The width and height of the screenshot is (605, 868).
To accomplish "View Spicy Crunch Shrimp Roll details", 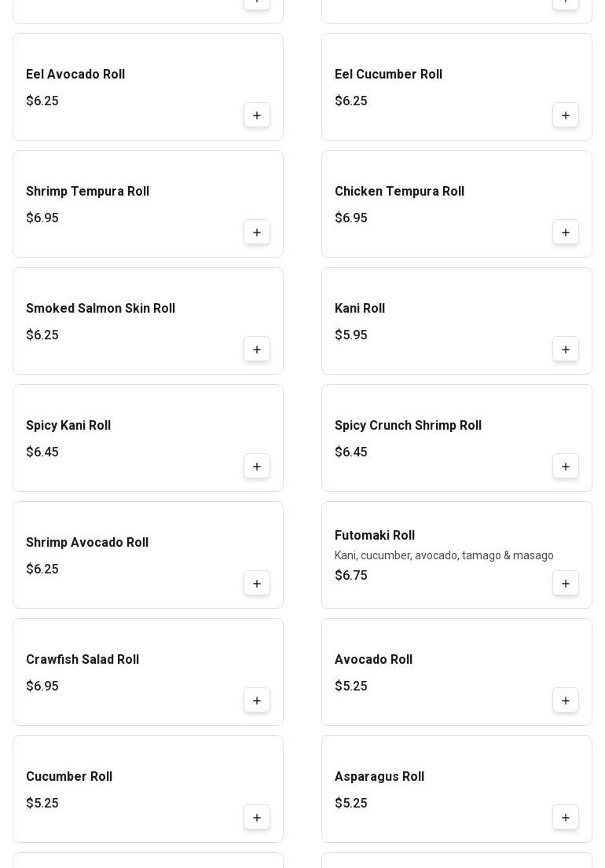I will (408, 426).
